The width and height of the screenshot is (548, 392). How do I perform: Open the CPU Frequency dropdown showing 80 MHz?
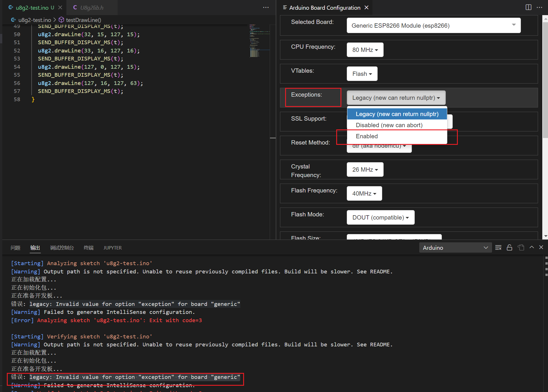(365, 50)
